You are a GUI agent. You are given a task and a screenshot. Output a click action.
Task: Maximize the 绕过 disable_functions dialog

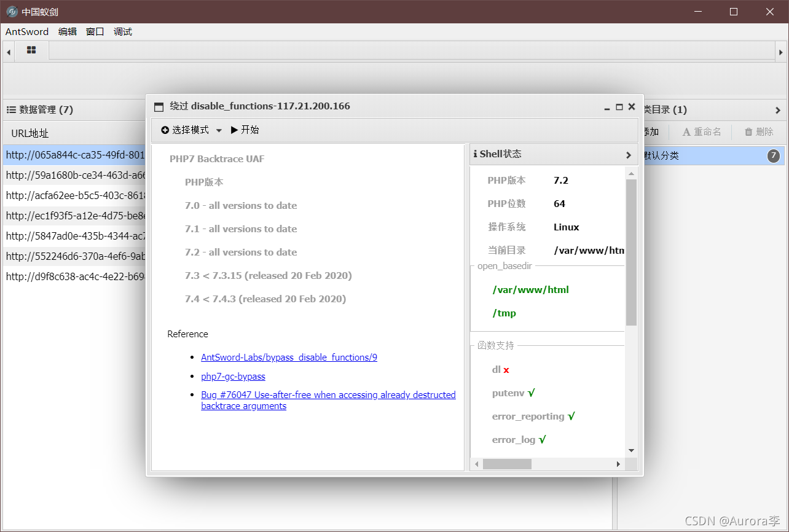(619, 107)
